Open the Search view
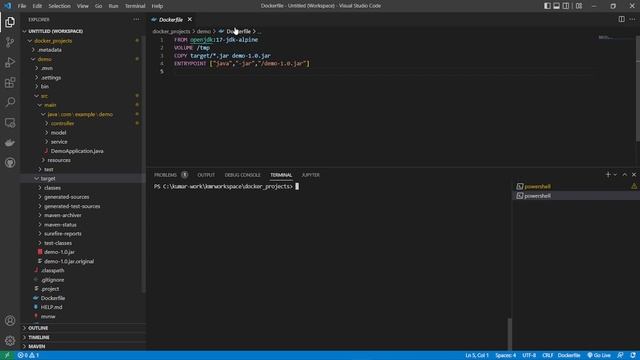This screenshot has width=640, height=360. pos(10,102)
